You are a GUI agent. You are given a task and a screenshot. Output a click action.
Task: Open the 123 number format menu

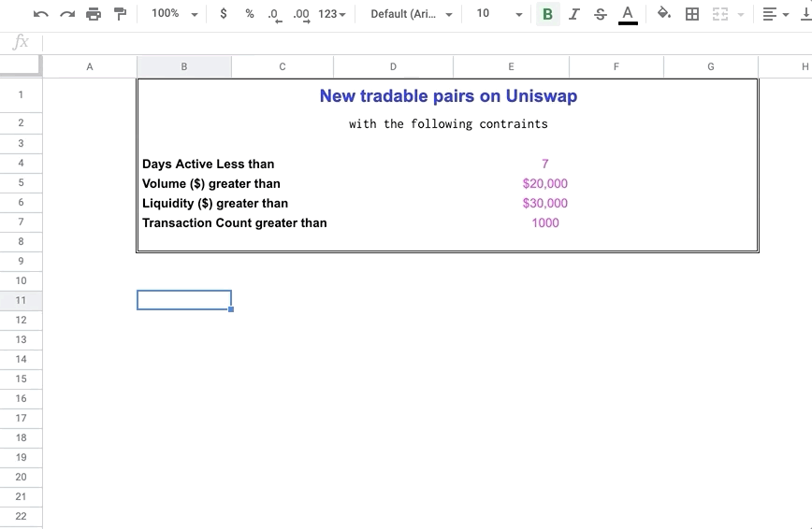[331, 14]
